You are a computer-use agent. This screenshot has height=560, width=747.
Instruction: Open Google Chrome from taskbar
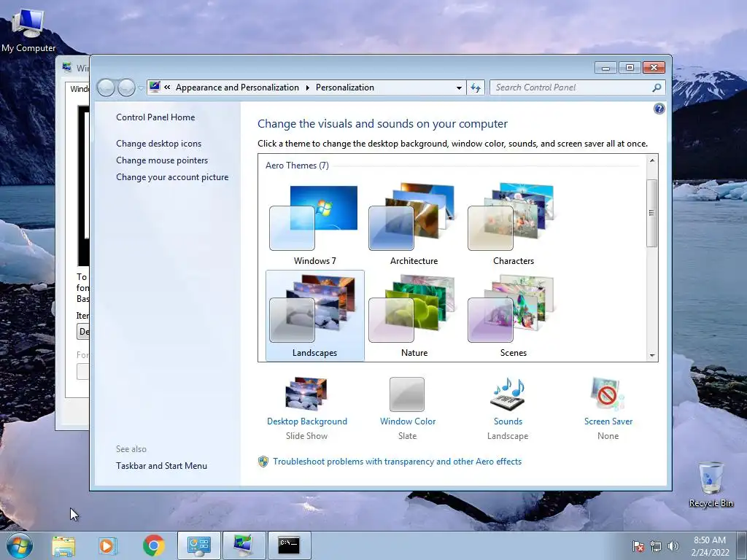(x=153, y=545)
